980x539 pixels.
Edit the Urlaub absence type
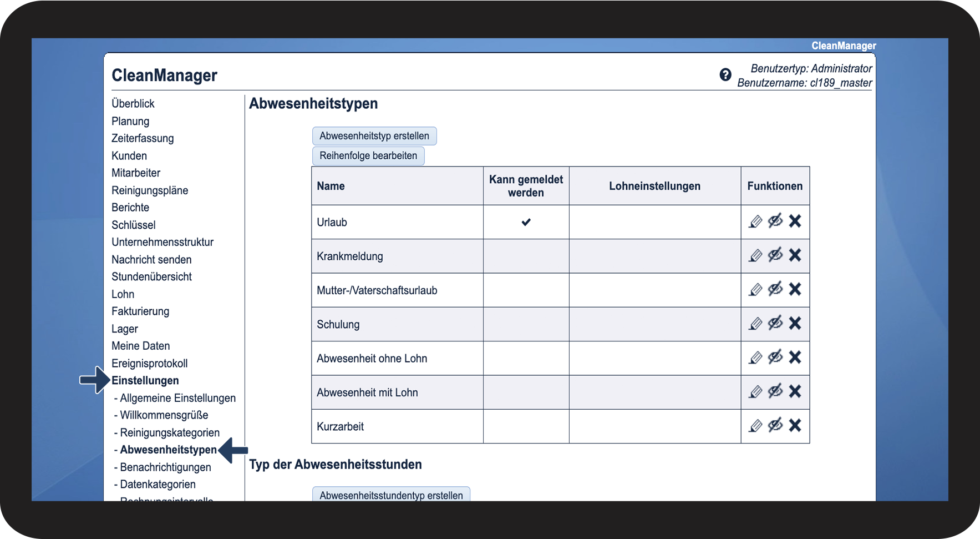point(755,221)
